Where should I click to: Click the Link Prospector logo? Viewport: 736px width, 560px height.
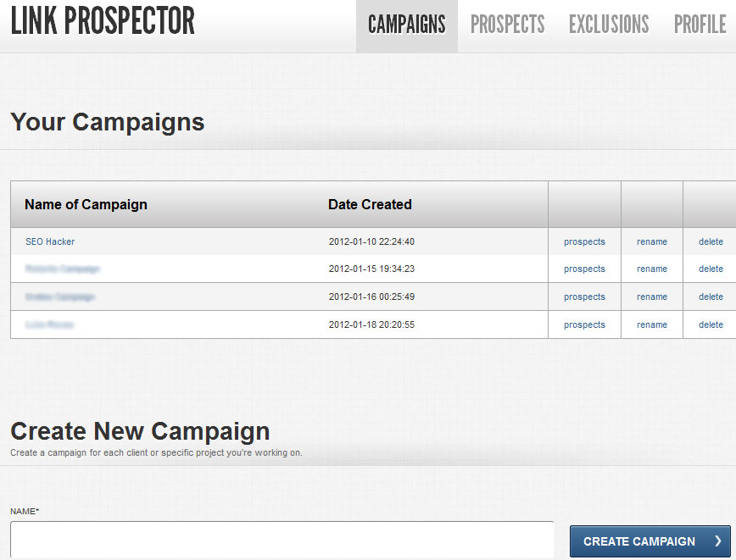coord(103,21)
